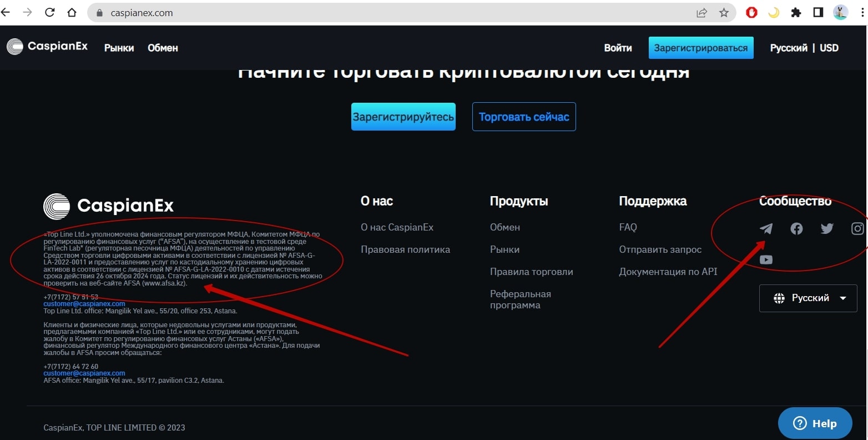Open the Обмен menu in the header
Screen dimensions: 868x440
[163, 48]
